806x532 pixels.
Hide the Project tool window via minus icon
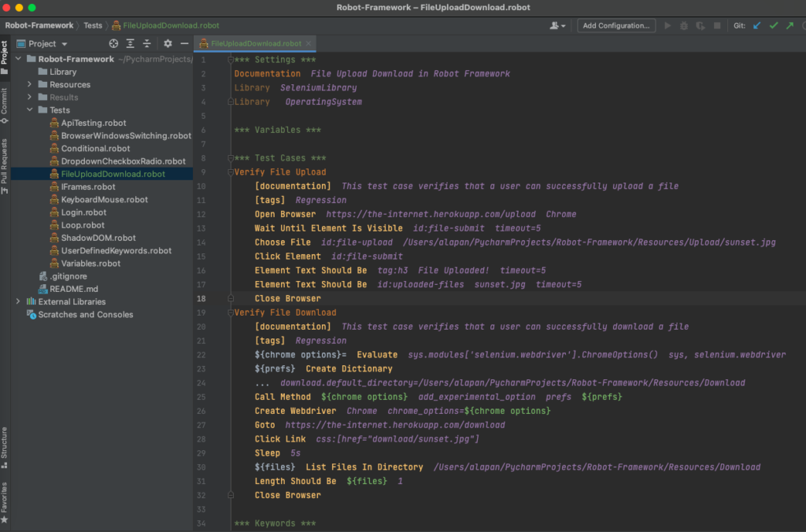(x=183, y=43)
